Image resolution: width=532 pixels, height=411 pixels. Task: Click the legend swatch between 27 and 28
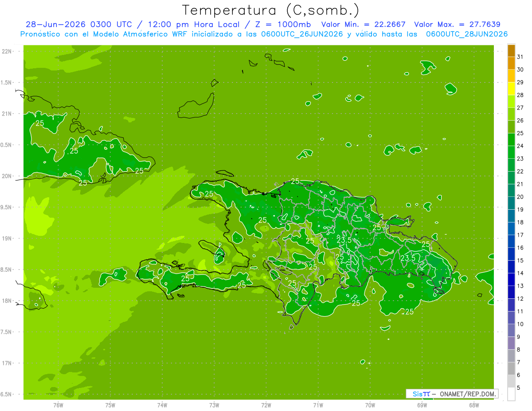tap(511, 101)
